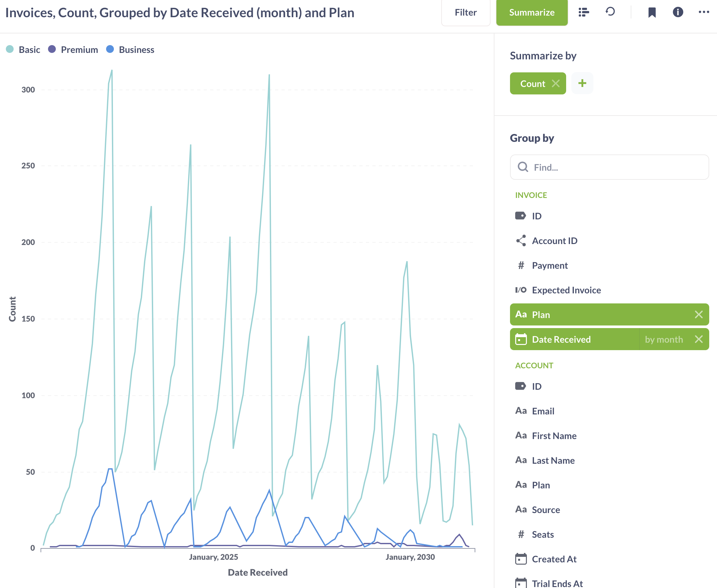Open the question info panel
This screenshot has height=588, width=717.
(678, 12)
